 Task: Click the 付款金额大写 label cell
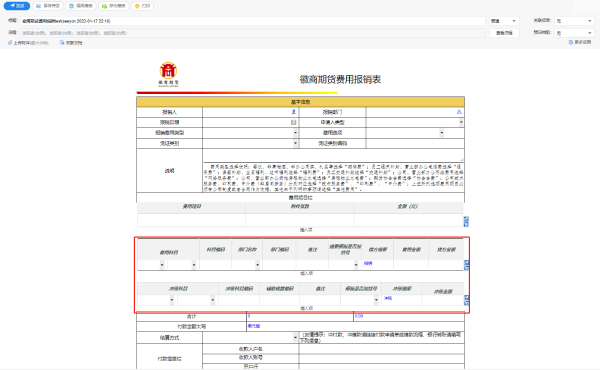tap(191, 326)
